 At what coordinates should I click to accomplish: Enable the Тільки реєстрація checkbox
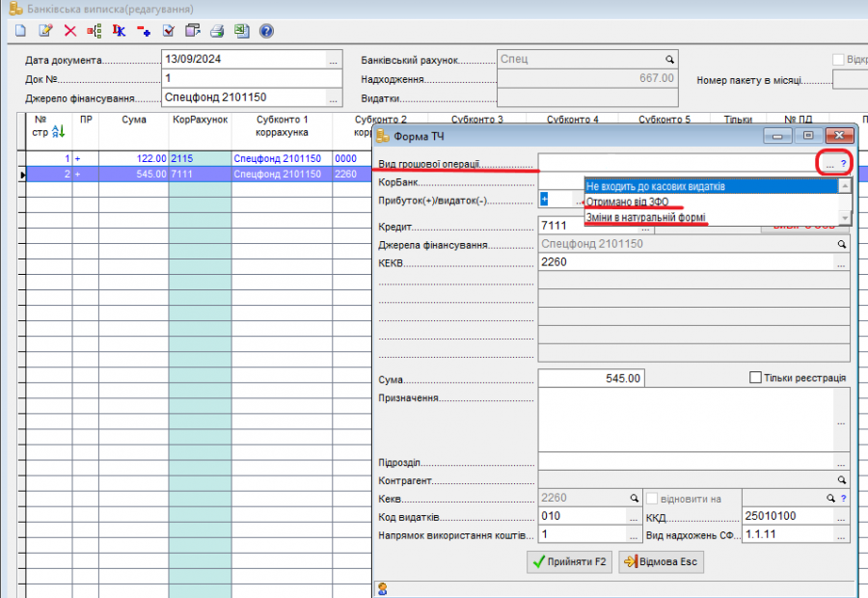click(x=756, y=378)
